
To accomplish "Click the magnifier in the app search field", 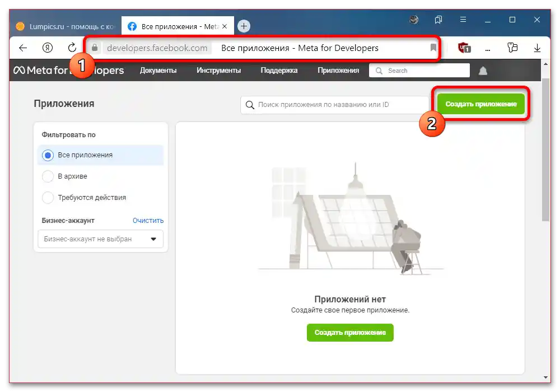I will tap(250, 105).
